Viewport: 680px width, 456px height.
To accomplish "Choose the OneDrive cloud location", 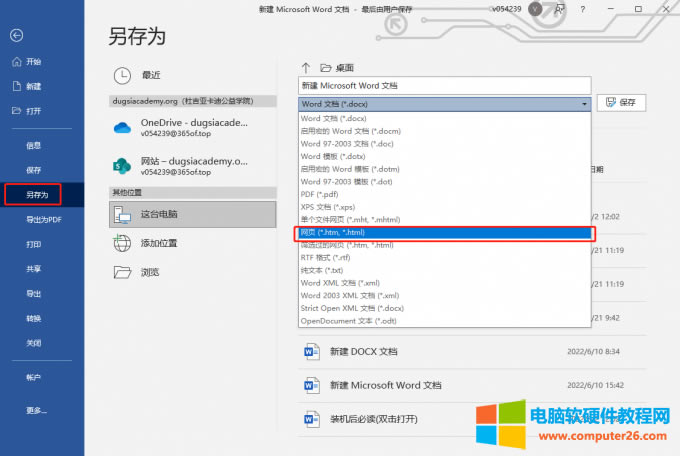I will [193, 128].
